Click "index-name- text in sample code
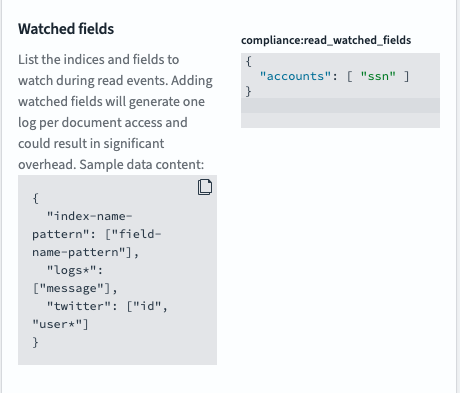 click(x=89, y=216)
